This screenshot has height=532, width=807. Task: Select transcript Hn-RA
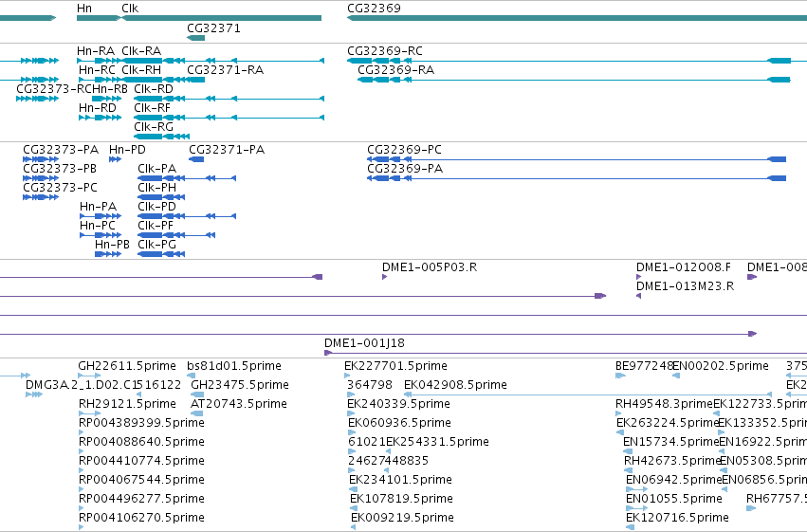point(96,51)
